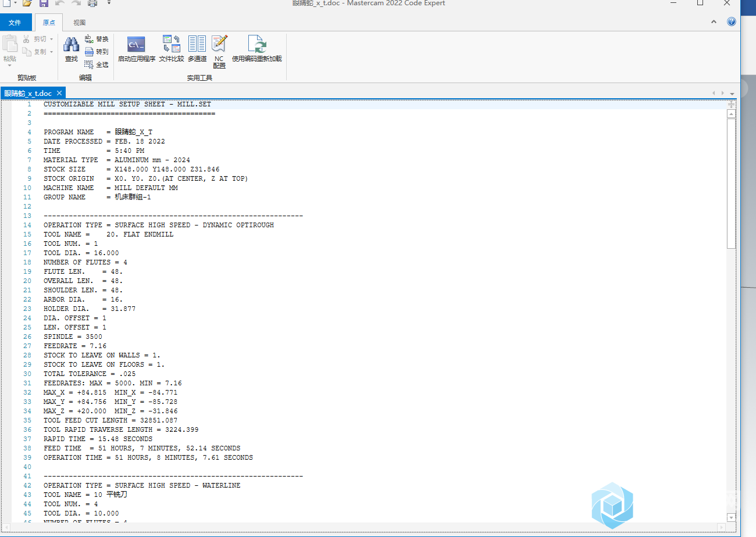This screenshot has width=756, height=537.
Task: Click the 'OPERATION TIME = 51 HOURS' line
Action: point(148,457)
